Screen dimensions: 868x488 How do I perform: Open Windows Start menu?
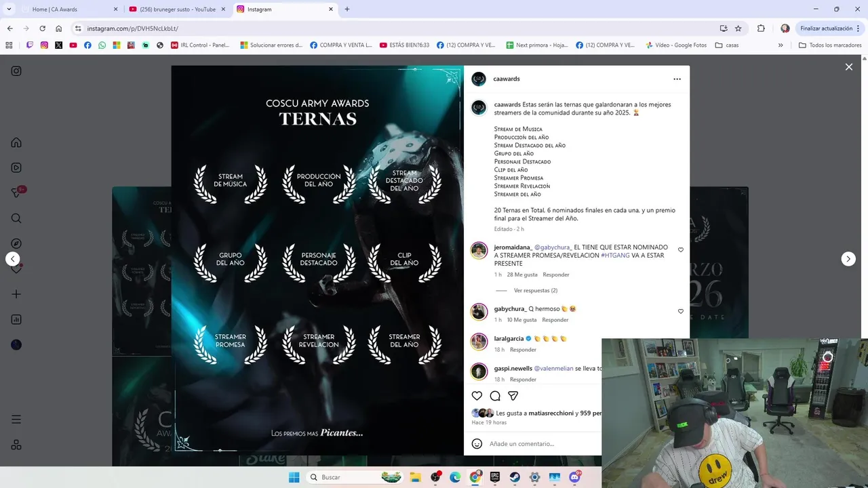(294, 477)
